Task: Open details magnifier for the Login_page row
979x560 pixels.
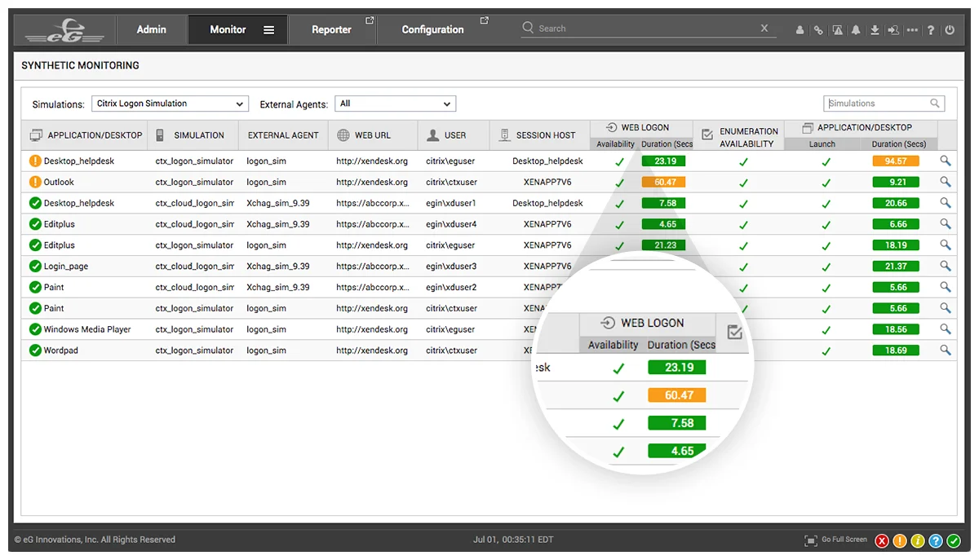Action: 946,266
